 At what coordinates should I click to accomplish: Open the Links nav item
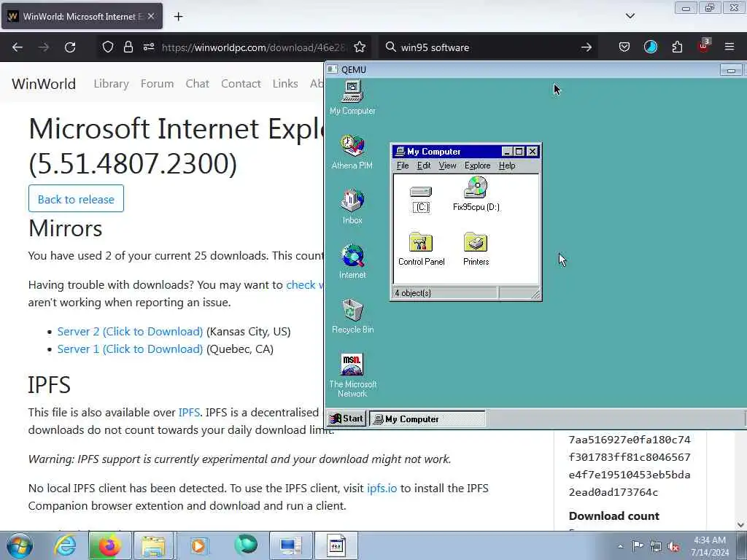point(285,84)
